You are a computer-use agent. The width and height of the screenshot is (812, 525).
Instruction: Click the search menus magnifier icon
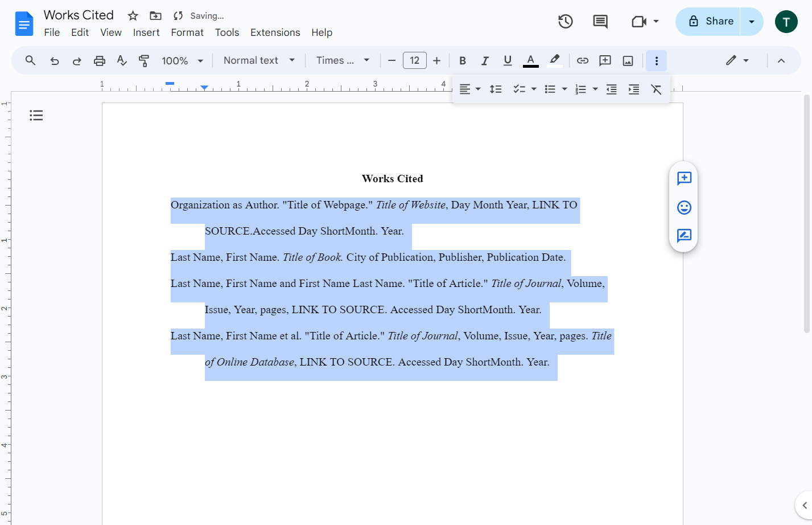click(x=31, y=60)
